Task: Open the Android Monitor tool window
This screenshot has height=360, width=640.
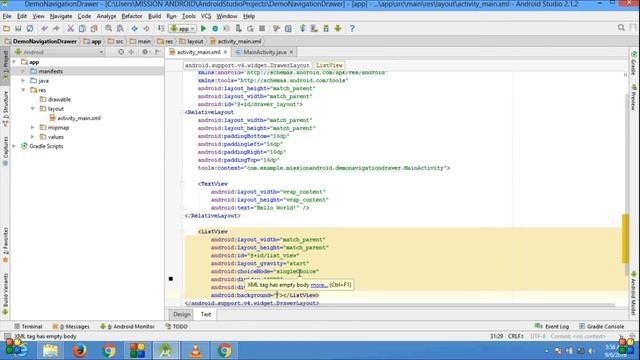Action: (127, 327)
